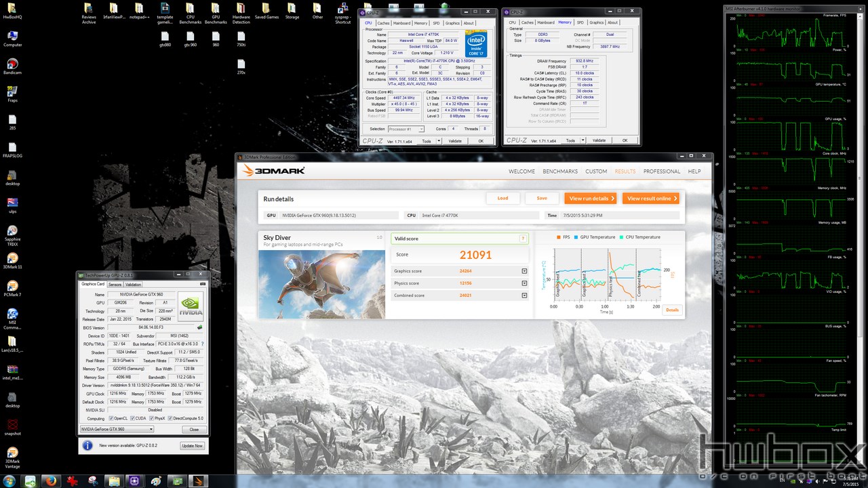The height and width of the screenshot is (488, 868).
Task: Click the GPU-Z BIOS save chip icon
Action: point(199,327)
